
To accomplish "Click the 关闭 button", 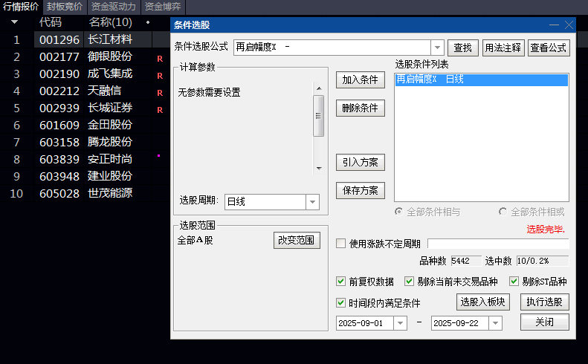I will point(544,322).
